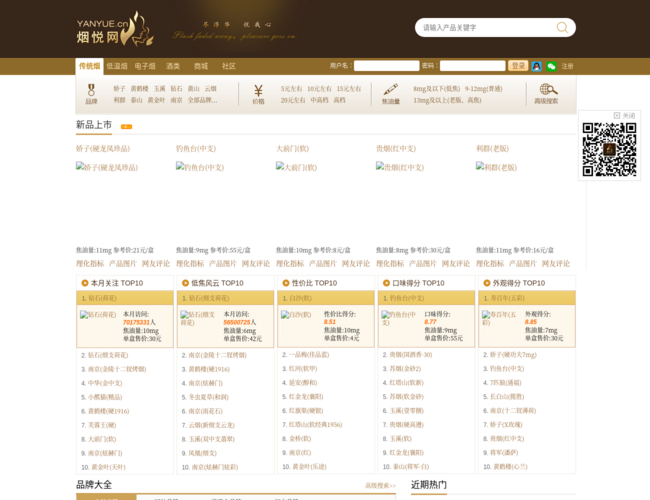This screenshot has width=650, height=500.
Task: Click the YANYUE.cn 烟悦网 logo
Action: pos(115,29)
